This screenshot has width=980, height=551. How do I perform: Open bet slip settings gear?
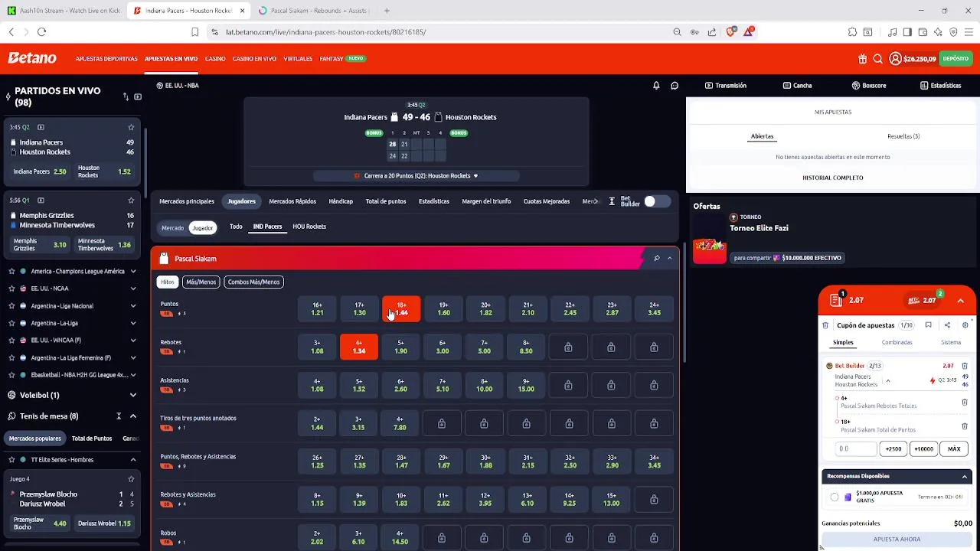pyautogui.click(x=965, y=325)
